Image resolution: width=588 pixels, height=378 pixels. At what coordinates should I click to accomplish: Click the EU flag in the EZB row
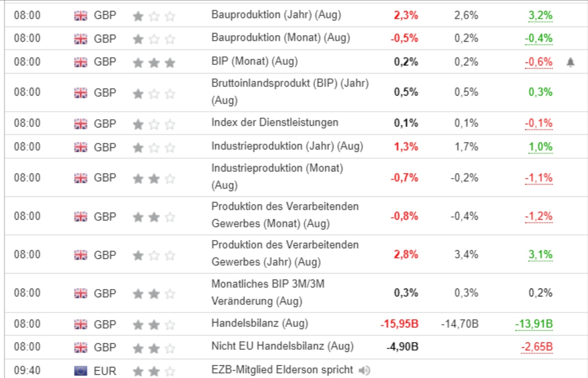(80, 371)
